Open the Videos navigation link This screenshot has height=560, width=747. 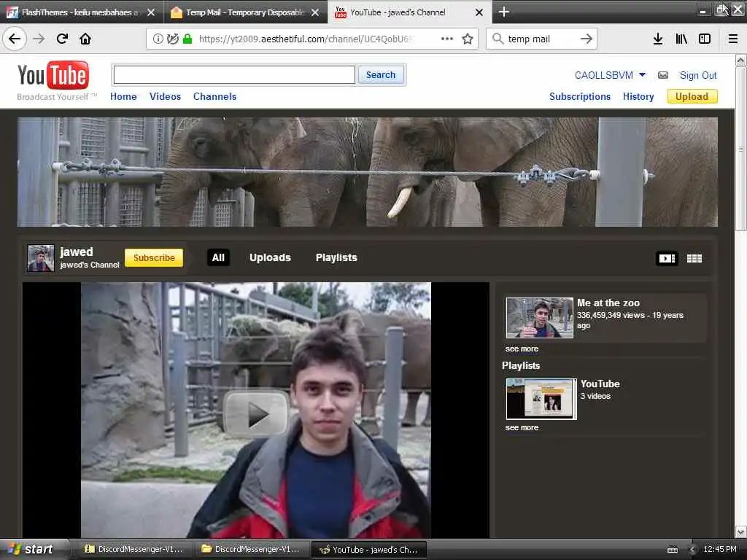[165, 96]
